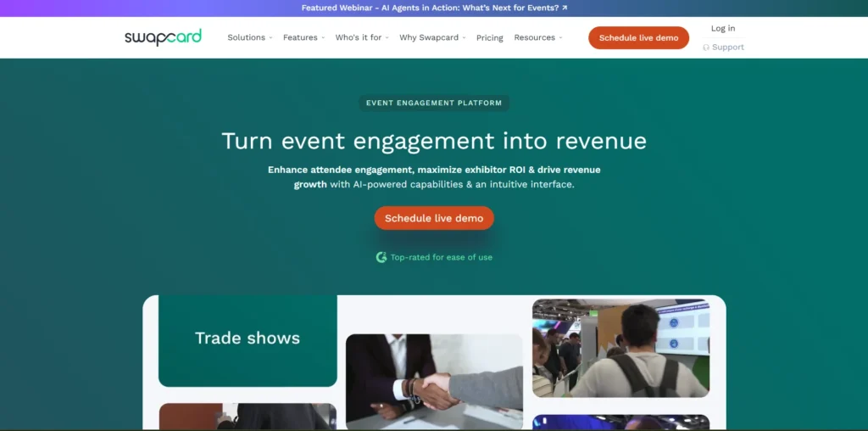Click Schedule live demo in the header

[x=639, y=37]
